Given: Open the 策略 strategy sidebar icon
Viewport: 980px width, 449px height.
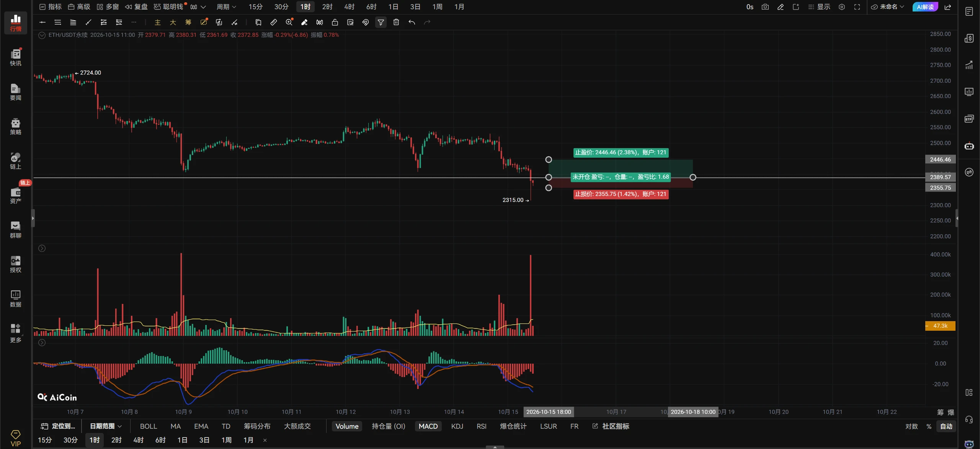Looking at the screenshot, I should (16, 126).
